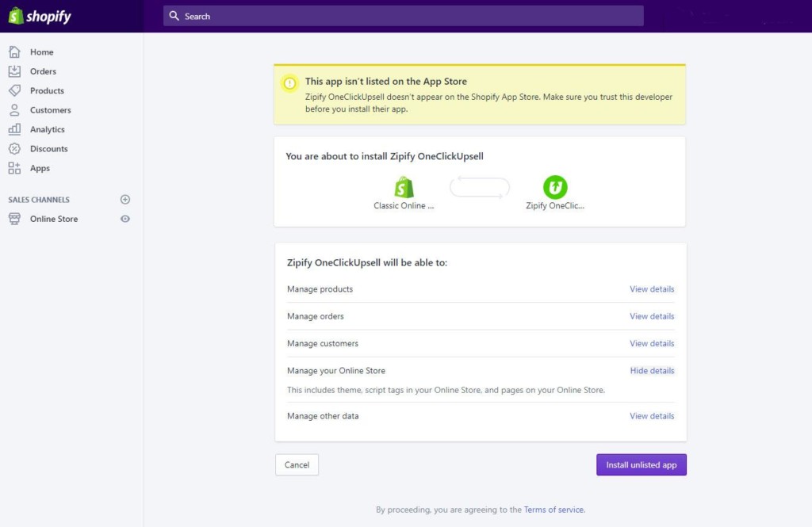812x527 pixels.
Task: Click the Discounts badge icon
Action: [x=14, y=148]
